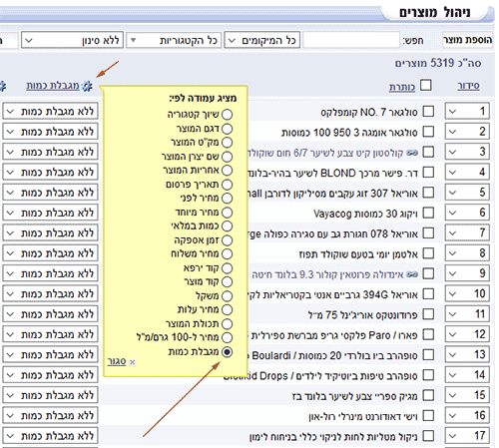The width and height of the screenshot is (499, 448).
Task: Click link icon next to קולסטון קיט product
Action: (412, 153)
